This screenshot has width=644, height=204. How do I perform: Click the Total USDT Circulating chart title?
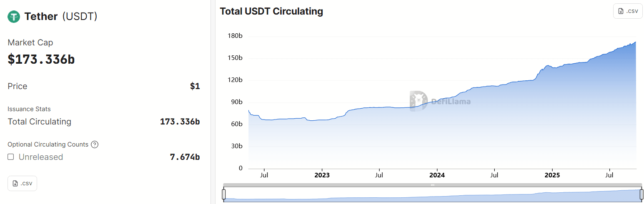pos(271,11)
